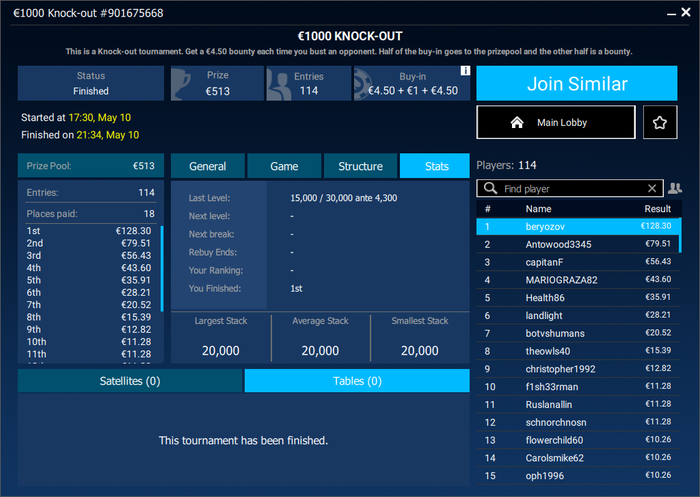Click the Last Level blinds value

coord(344,198)
